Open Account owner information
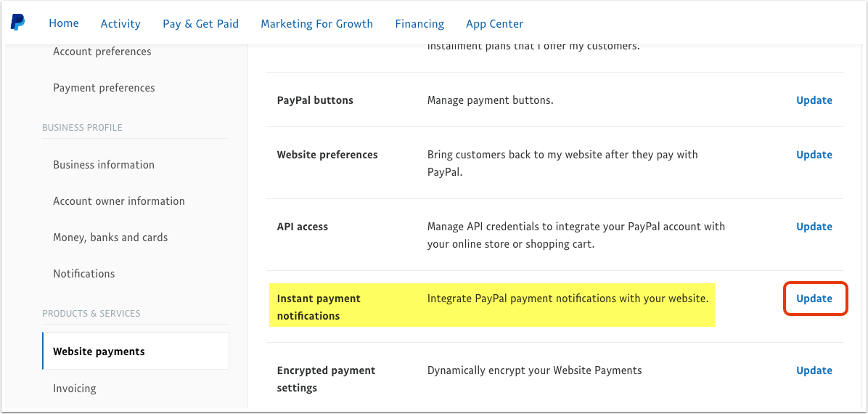The width and height of the screenshot is (868, 414). click(x=119, y=201)
